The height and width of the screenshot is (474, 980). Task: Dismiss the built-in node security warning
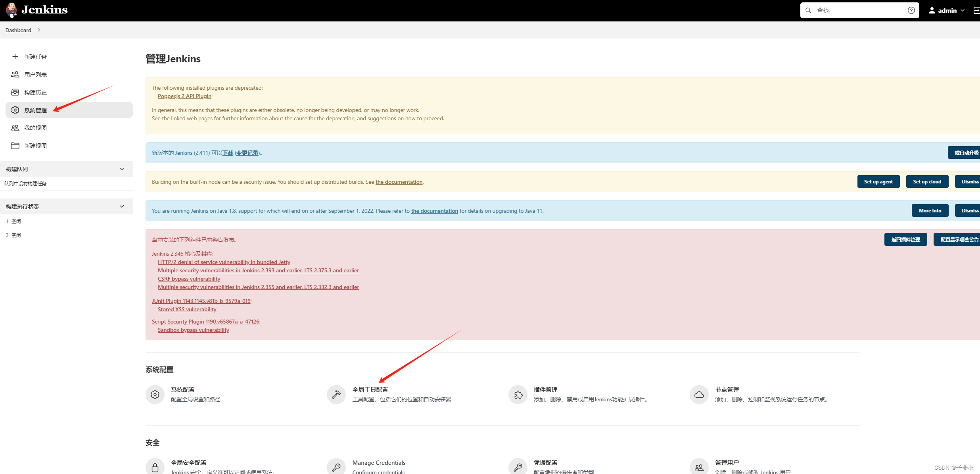click(968, 181)
